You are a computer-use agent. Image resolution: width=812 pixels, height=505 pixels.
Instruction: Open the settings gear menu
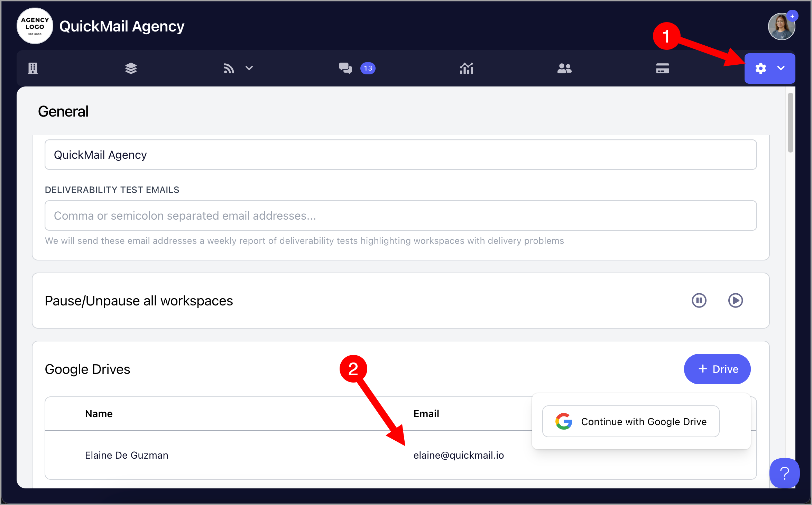coord(761,68)
